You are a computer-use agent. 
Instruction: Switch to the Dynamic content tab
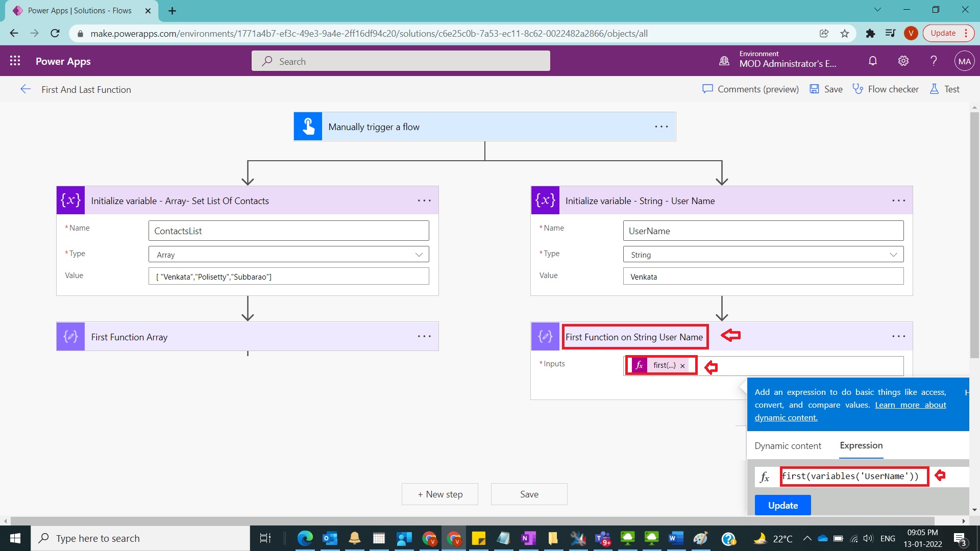(788, 445)
